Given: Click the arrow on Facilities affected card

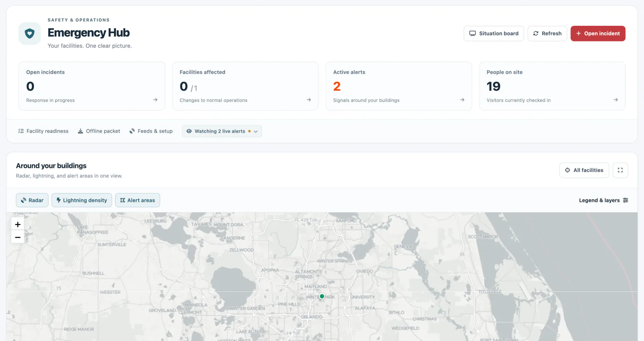Looking at the screenshot, I should (309, 100).
